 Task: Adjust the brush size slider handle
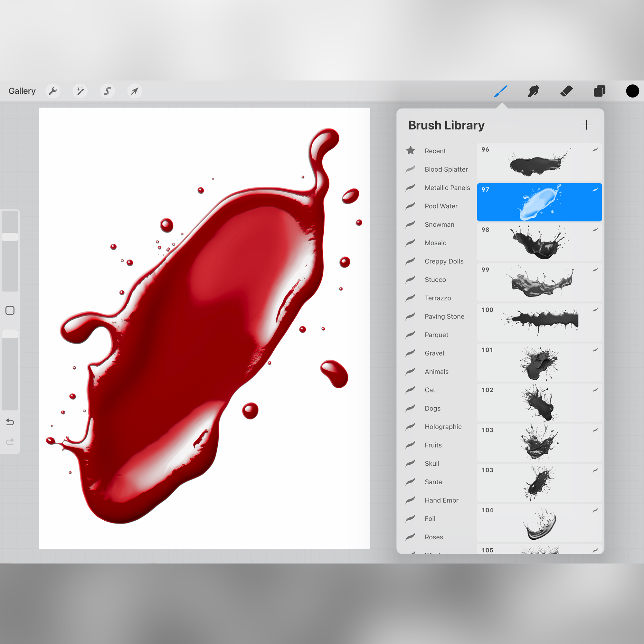click(10, 237)
